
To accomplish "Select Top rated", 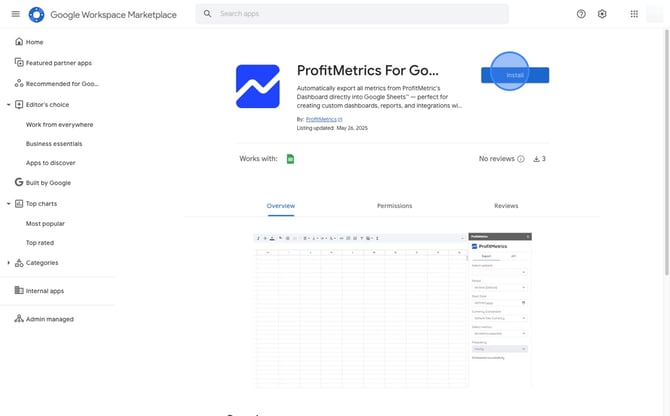I will [40, 243].
